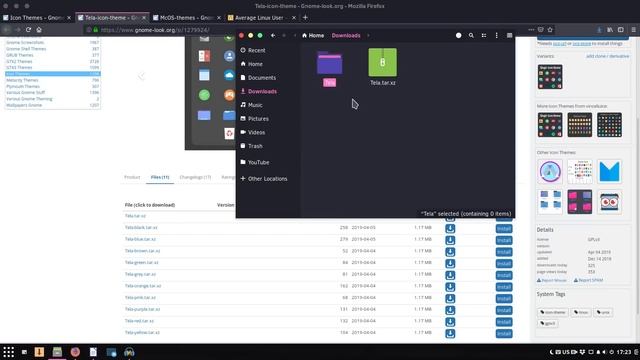Open a new Firefox tab
Viewport: 640px width, 360px height.
click(x=305, y=18)
